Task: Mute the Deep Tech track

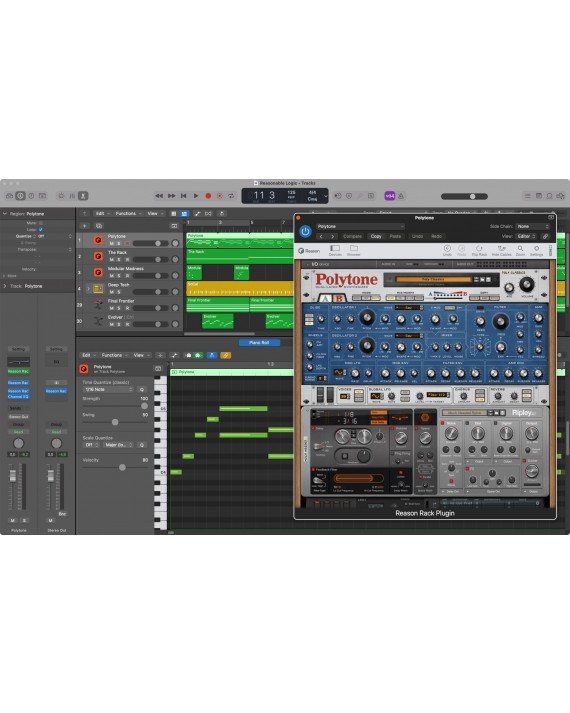Action: 112,292
